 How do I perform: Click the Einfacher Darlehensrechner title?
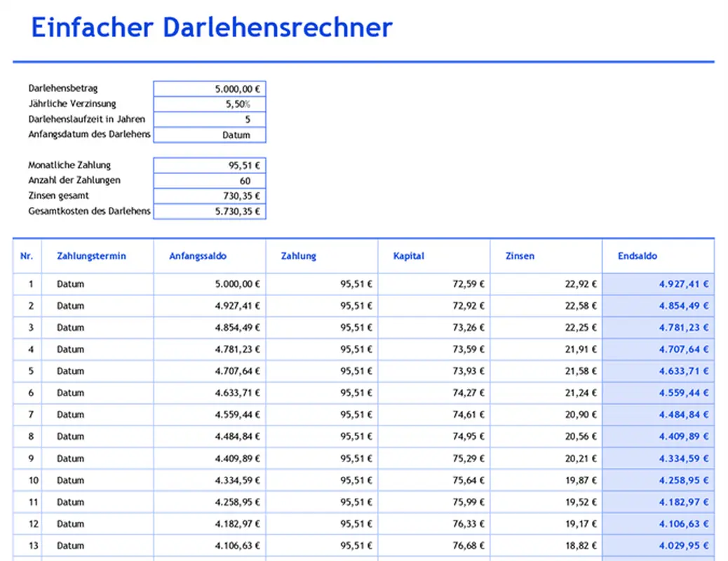click(212, 27)
